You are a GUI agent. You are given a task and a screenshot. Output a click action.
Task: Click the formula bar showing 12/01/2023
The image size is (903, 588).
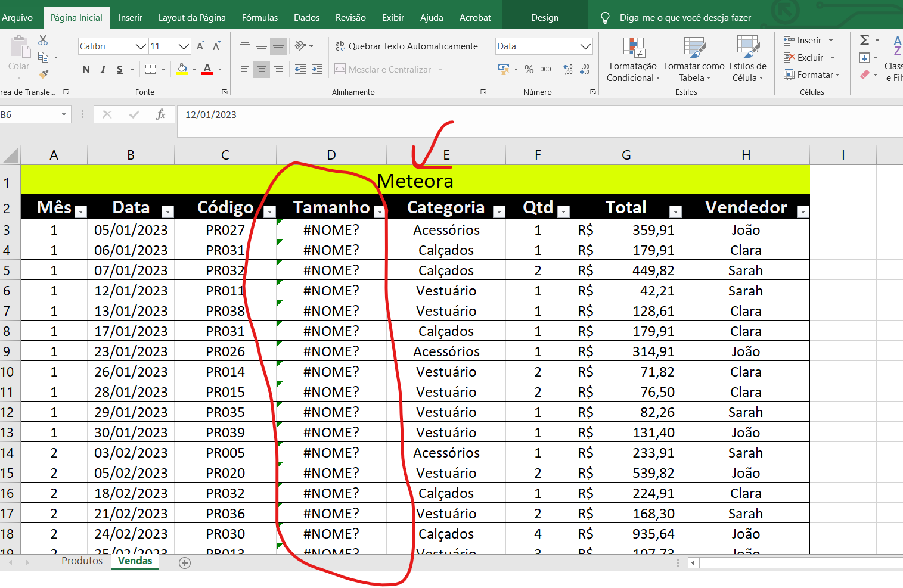point(539,121)
